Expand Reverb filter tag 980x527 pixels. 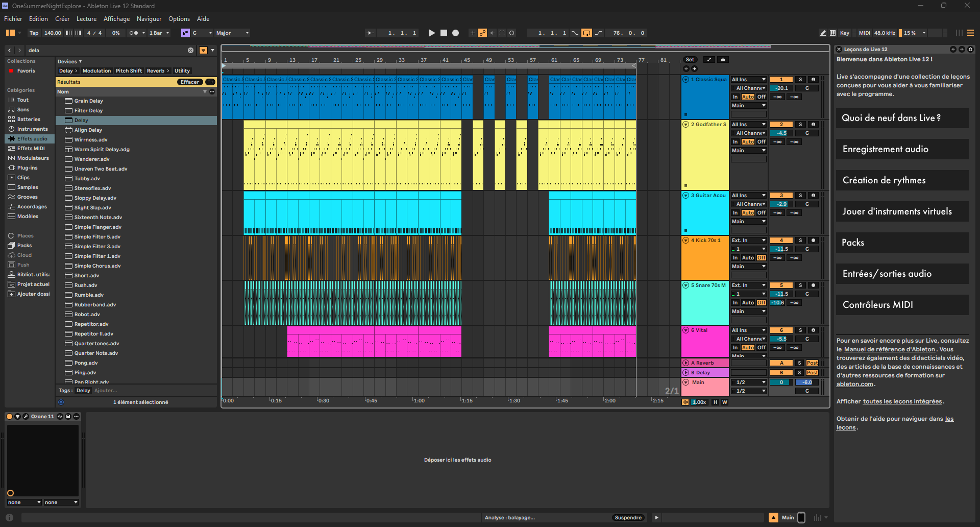[x=158, y=70]
